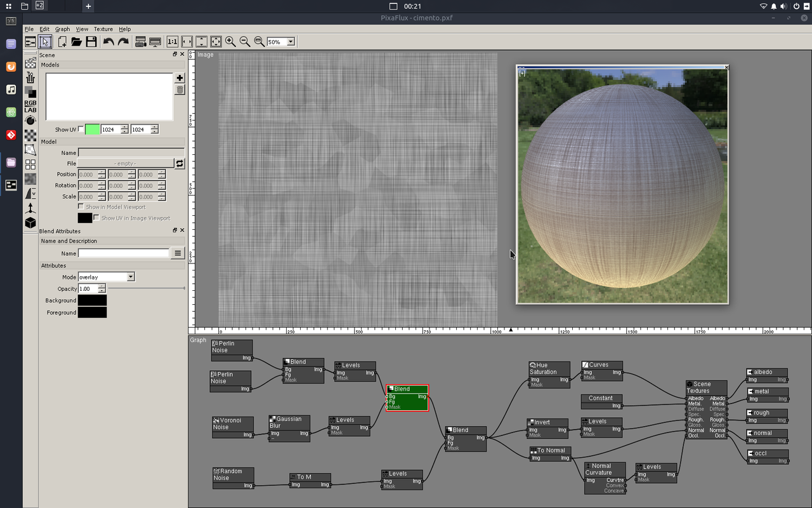Fit image height to view
The height and width of the screenshot is (508, 812).
click(201, 42)
